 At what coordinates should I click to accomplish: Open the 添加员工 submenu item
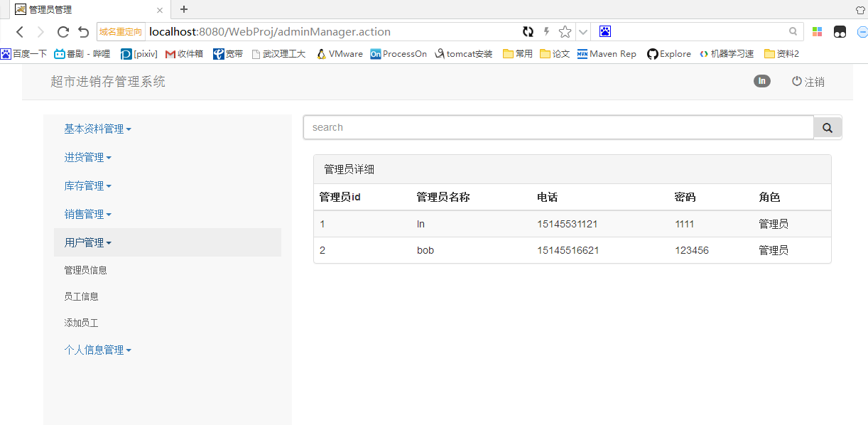coord(81,323)
